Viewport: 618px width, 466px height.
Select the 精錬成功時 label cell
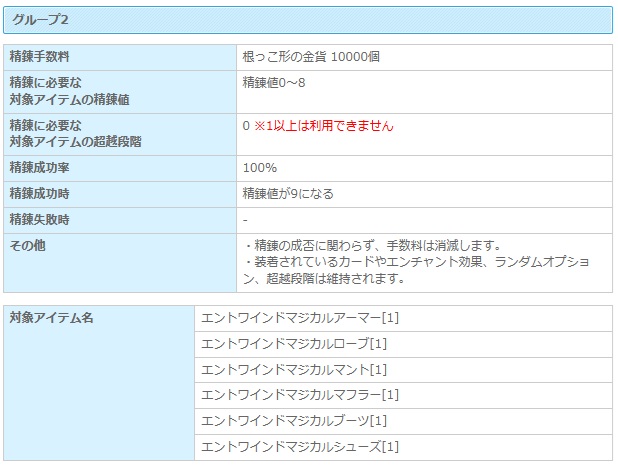pyautogui.click(x=40, y=194)
